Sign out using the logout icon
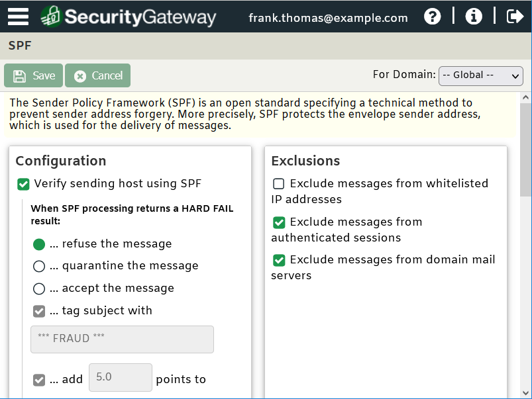The height and width of the screenshot is (399, 532). (515, 16)
